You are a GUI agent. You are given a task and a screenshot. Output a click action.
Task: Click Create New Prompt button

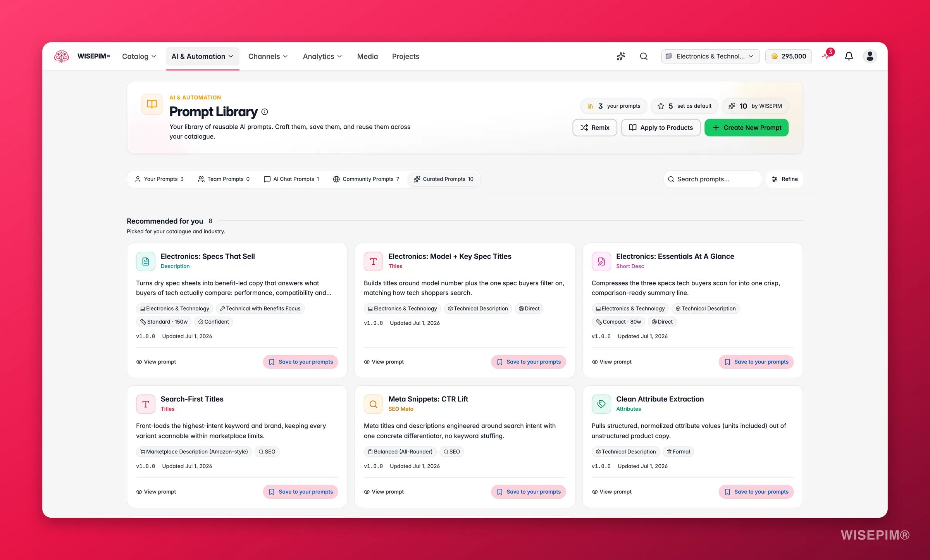(746, 128)
